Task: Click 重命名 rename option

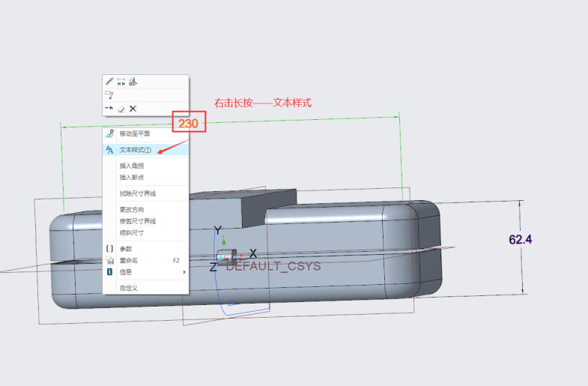Action: (128, 260)
